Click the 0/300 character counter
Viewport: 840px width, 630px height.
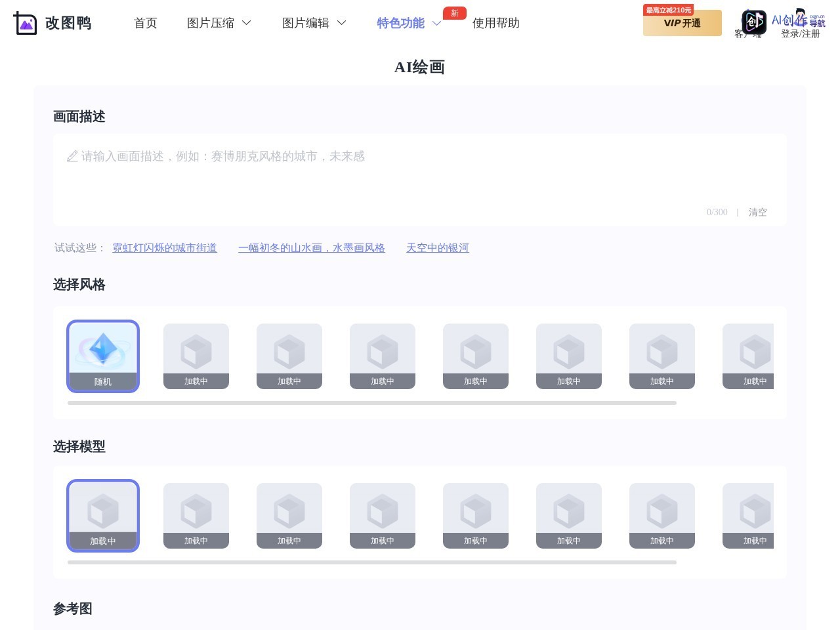(717, 212)
